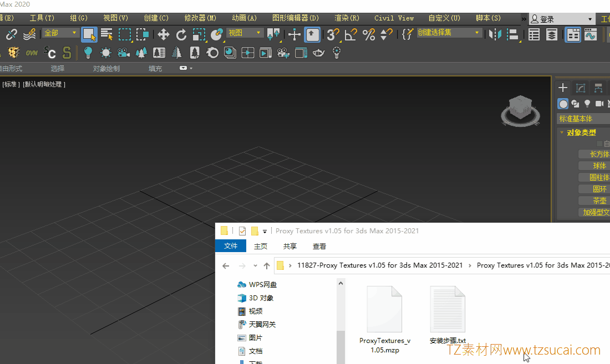
Task: Click the 圆柱体 cylinder button
Action: (594, 177)
